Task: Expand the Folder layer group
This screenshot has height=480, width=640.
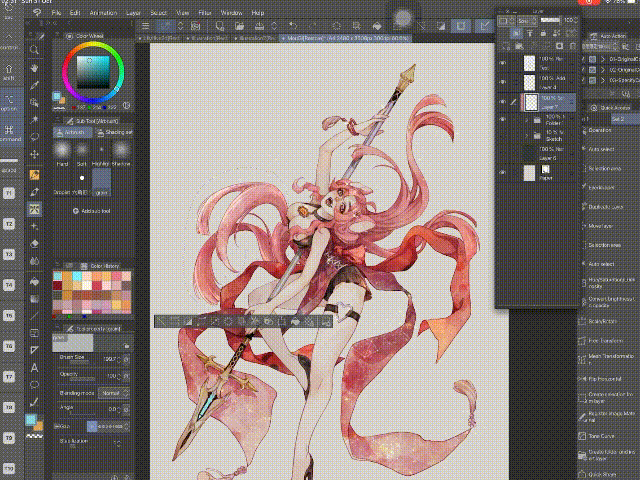Action: pyautogui.click(x=527, y=120)
